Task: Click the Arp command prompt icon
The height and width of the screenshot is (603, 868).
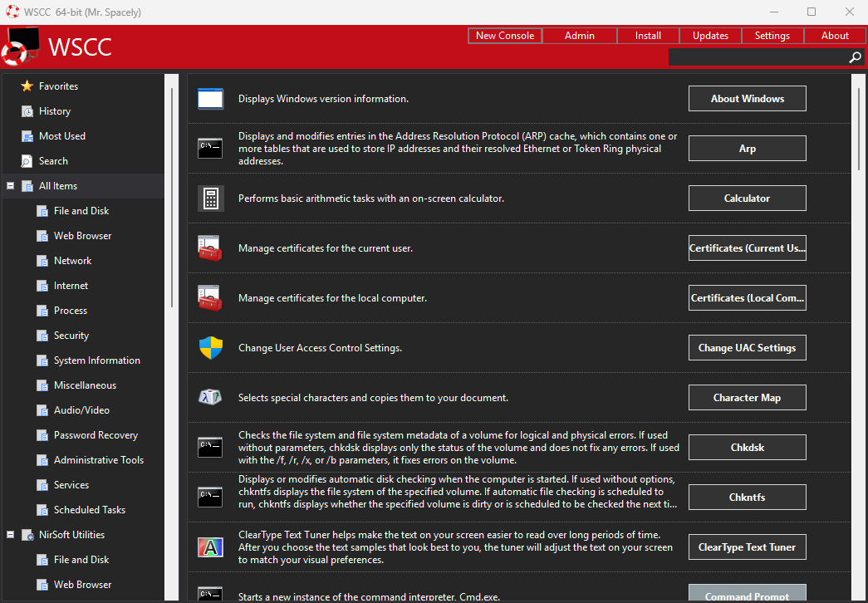Action: [210, 149]
